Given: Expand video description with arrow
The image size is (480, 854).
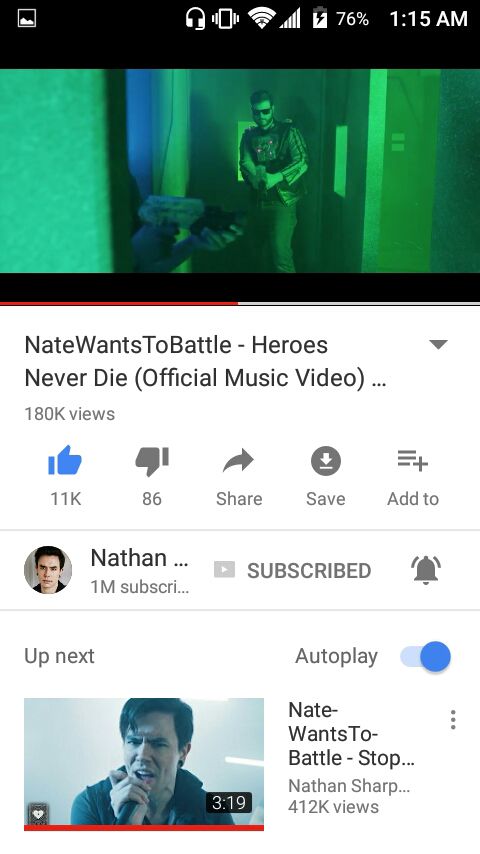Looking at the screenshot, I should coord(438,344).
